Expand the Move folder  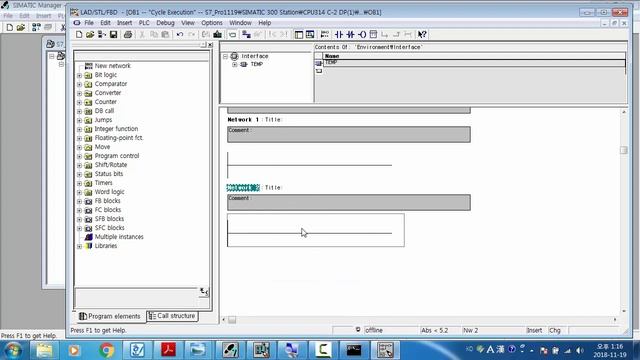79,147
